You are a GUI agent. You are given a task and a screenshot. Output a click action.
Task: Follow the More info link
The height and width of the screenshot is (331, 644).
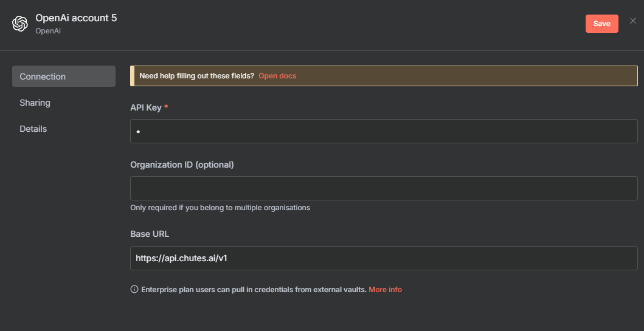coord(385,290)
